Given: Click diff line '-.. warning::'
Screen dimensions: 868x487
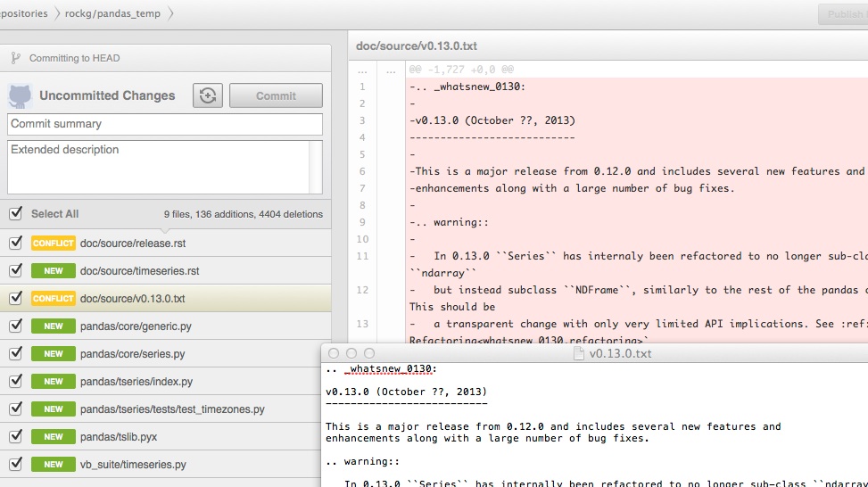Looking at the screenshot, I should click(449, 222).
